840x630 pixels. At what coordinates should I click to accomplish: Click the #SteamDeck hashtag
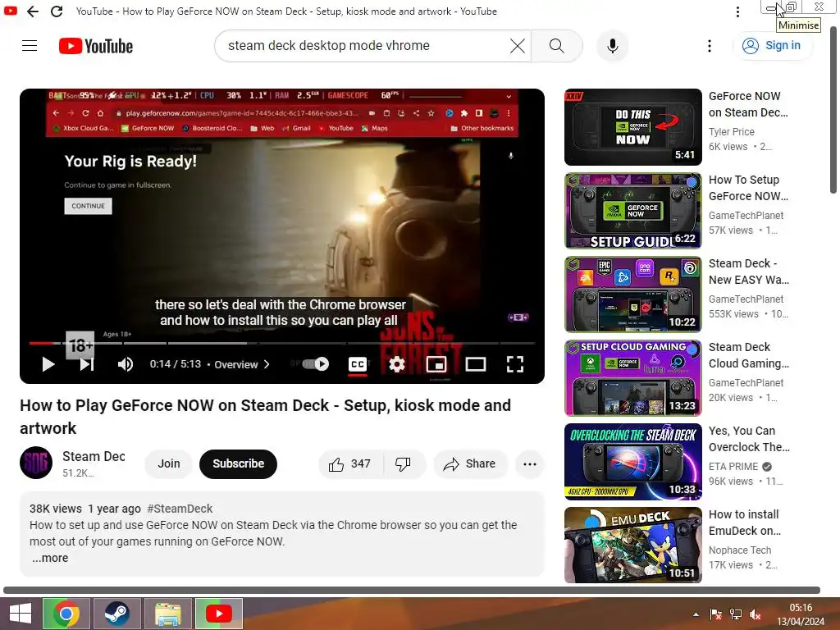click(180, 509)
